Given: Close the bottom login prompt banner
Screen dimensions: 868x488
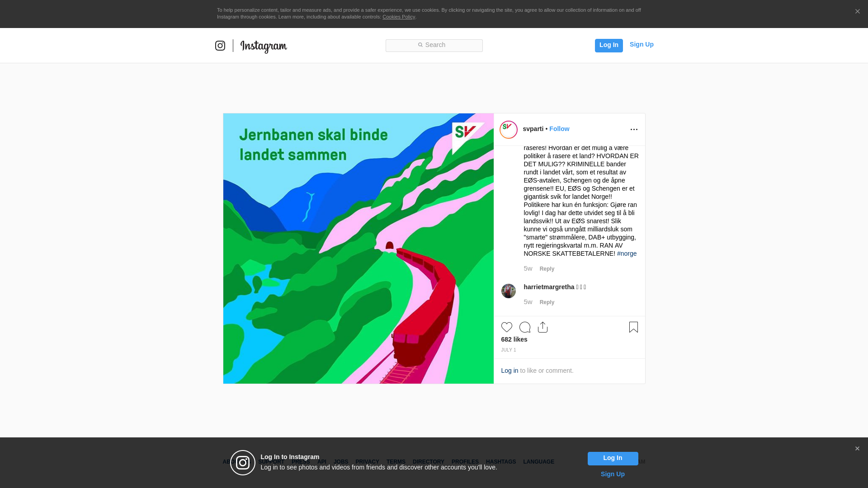Looking at the screenshot, I should (x=857, y=449).
